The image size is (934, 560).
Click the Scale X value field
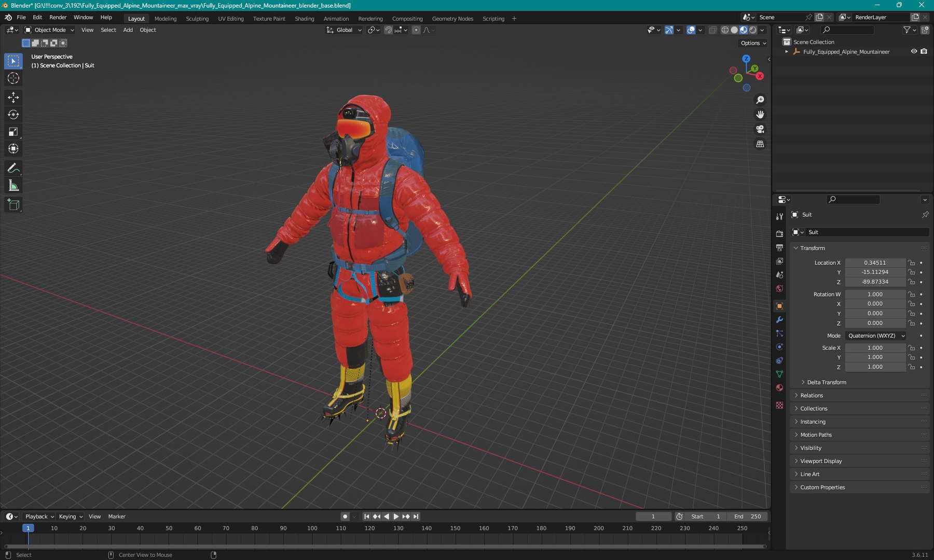[875, 348]
